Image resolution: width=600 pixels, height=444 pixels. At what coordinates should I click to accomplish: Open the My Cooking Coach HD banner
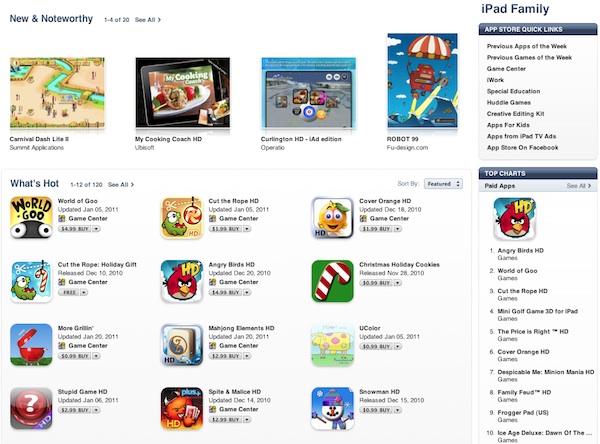[183, 92]
